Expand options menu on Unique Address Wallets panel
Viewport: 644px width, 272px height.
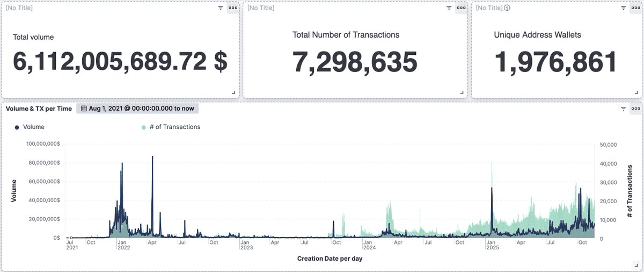[x=636, y=8]
